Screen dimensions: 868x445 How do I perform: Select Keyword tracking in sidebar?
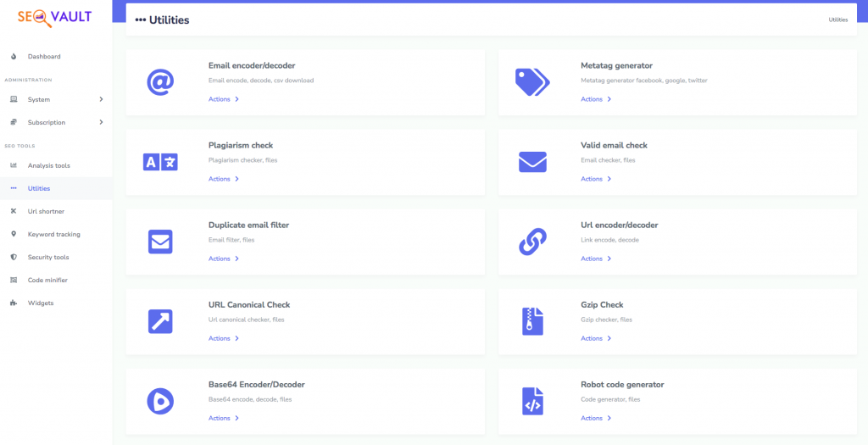pos(56,234)
